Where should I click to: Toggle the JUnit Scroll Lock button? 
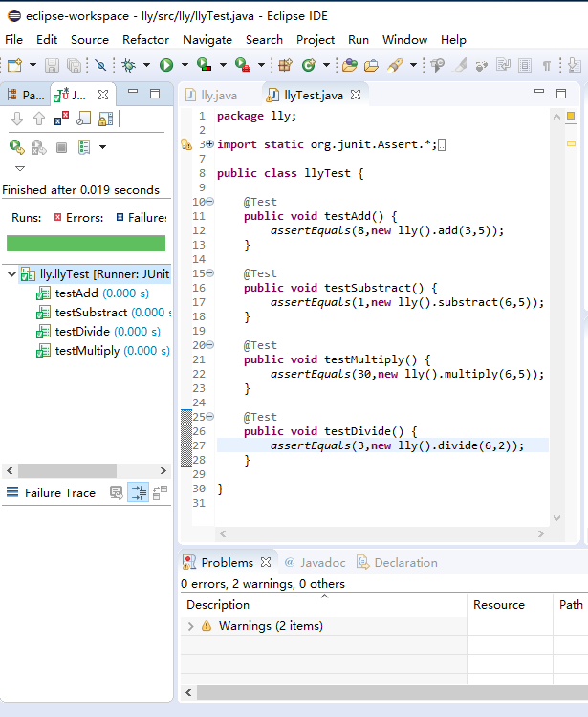click(105, 119)
